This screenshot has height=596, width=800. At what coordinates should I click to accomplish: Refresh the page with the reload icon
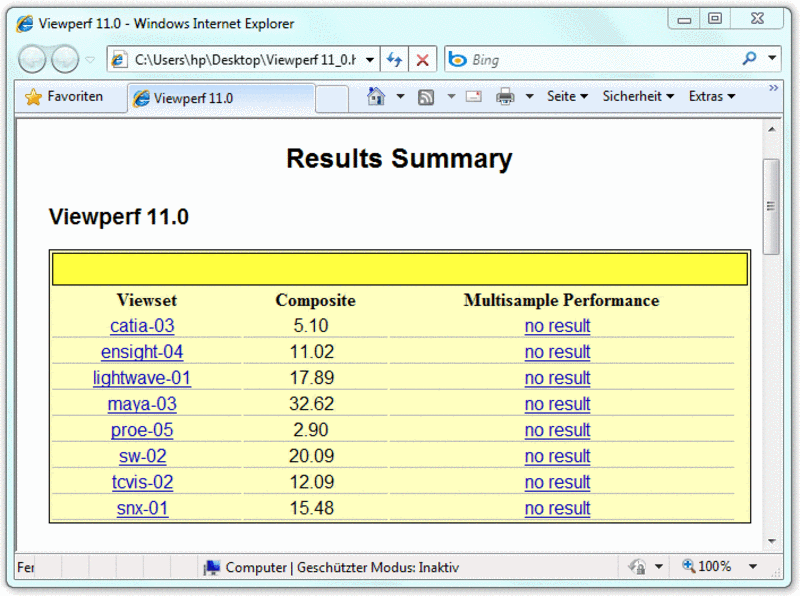coord(394,60)
